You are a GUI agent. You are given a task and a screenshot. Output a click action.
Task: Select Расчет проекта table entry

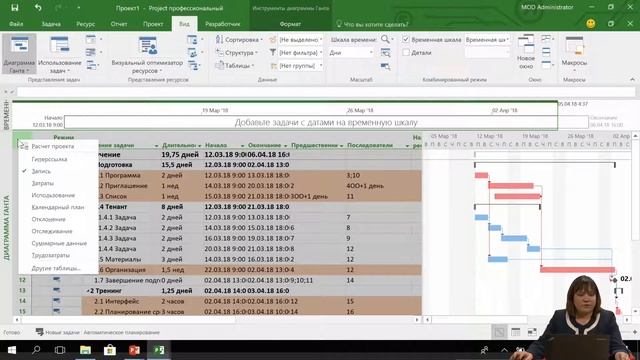coord(53,146)
